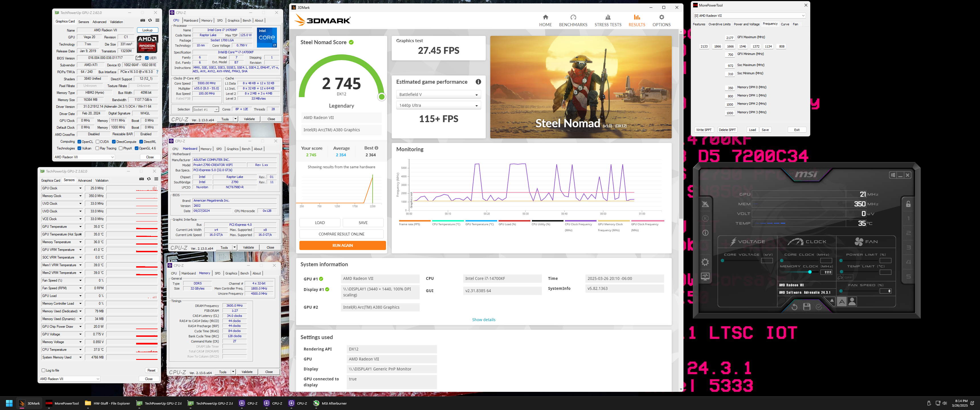
Task: Click the apply checkmark icon in Afterburner
Action: [x=819, y=307]
